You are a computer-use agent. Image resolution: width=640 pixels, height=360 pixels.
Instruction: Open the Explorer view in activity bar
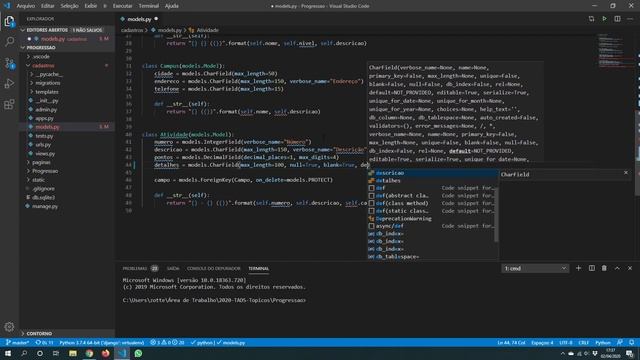(9, 21)
